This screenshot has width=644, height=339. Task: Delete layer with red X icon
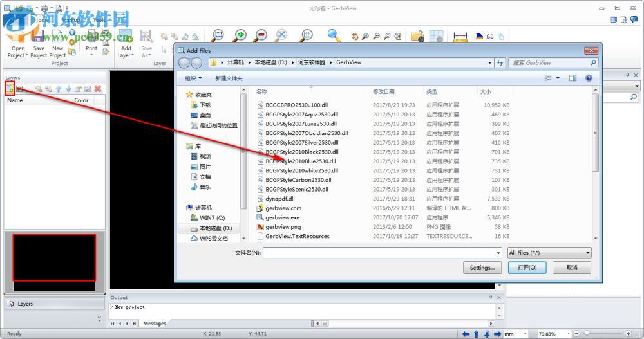[98, 89]
